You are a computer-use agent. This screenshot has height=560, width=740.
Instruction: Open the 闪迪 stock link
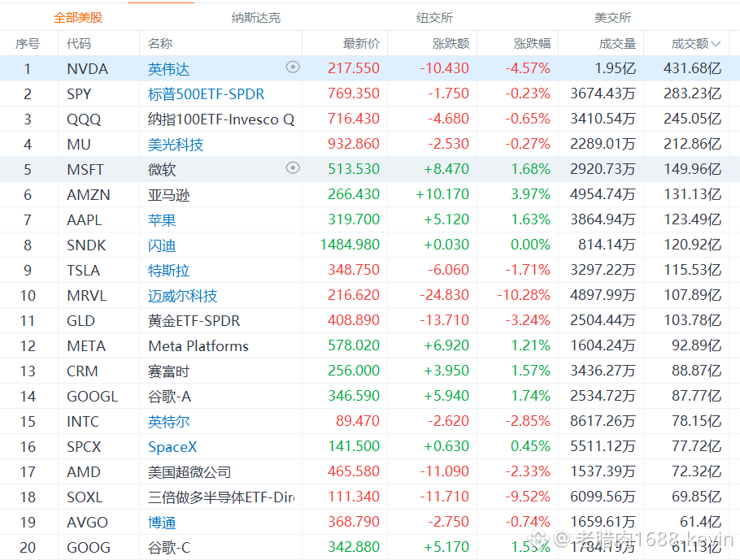point(162,245)
